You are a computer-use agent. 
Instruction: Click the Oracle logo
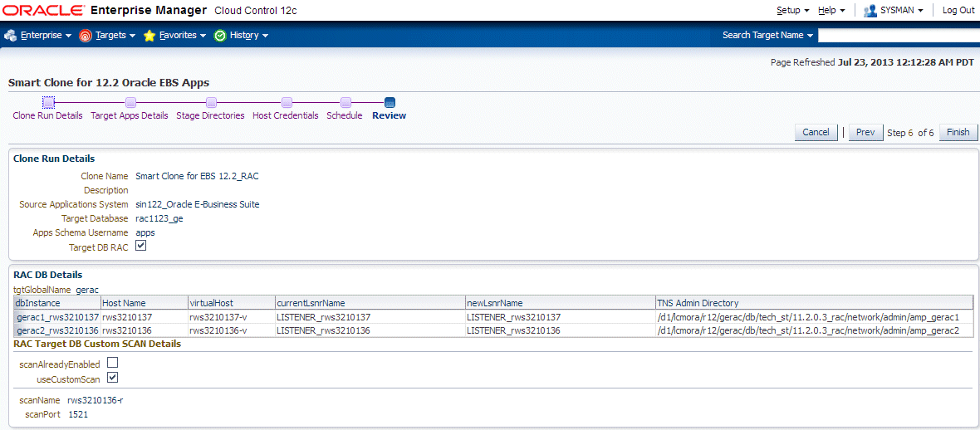[x=43, y=11]
